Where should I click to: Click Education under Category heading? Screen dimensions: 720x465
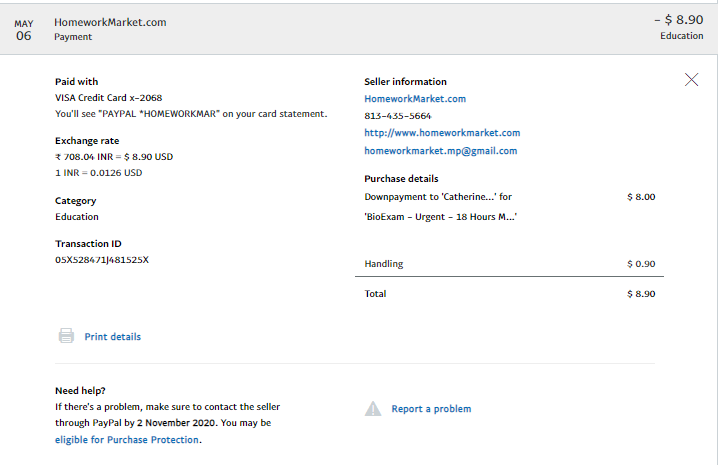[x=77, y=217]
